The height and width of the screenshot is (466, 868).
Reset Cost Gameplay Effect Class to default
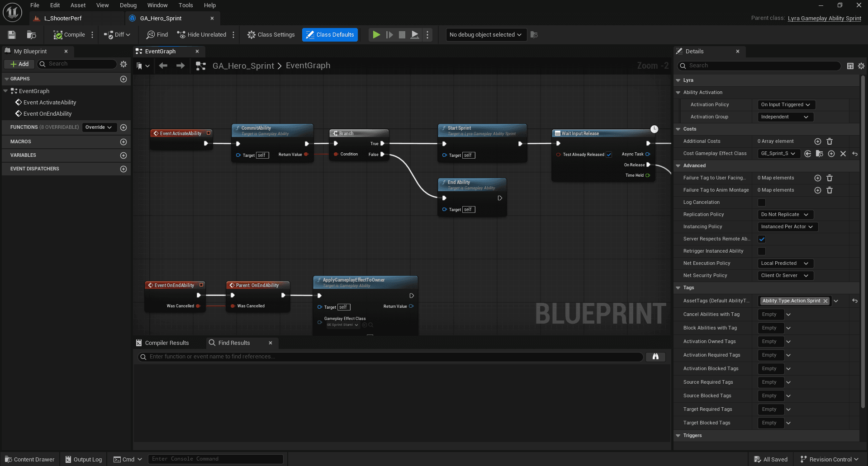coord(855,154)
